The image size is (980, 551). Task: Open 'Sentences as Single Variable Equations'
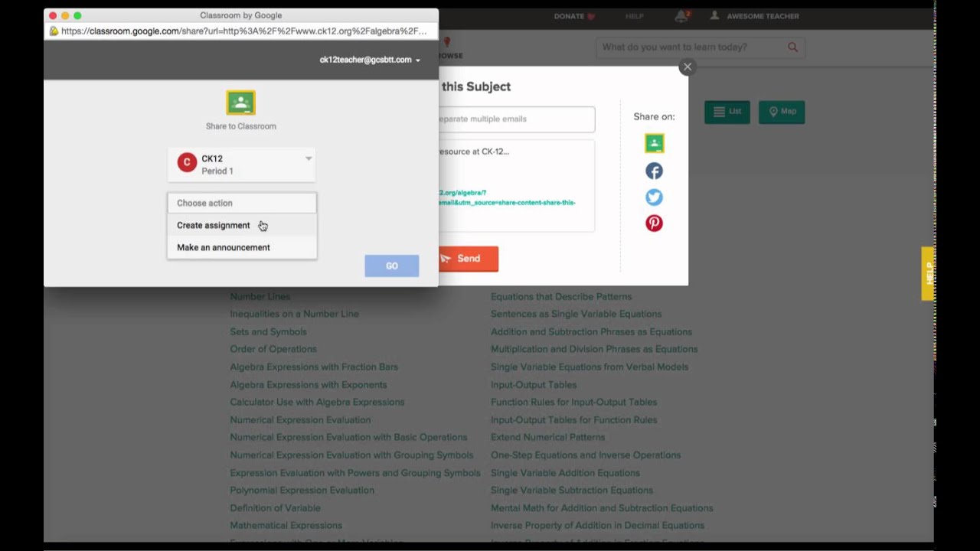(x=576, y=314)
